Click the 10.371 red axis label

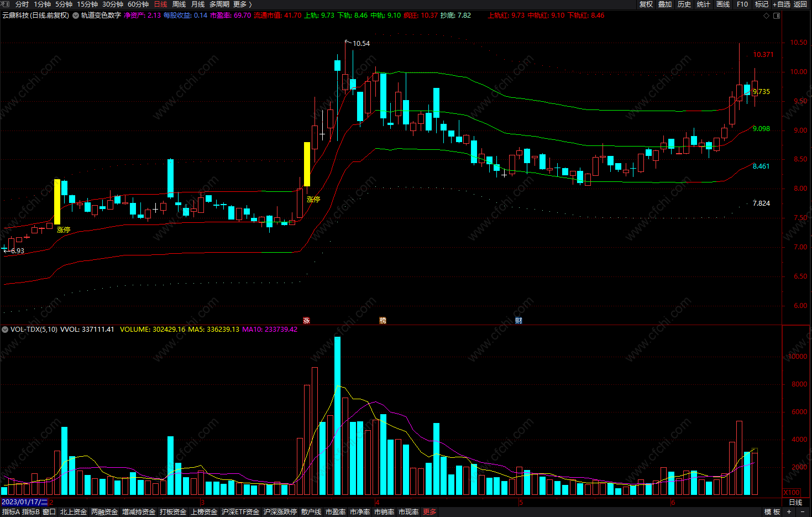[x=763, y=55]
